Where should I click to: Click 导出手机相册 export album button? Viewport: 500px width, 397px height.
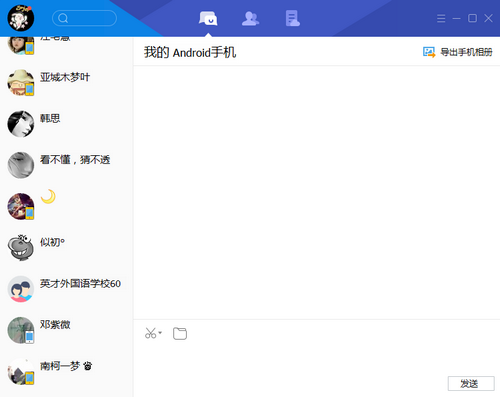coord(458,52)
